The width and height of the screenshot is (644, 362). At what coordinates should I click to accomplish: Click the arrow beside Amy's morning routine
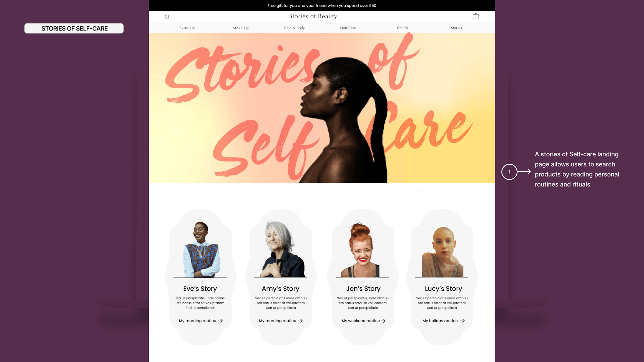(300, 321)
